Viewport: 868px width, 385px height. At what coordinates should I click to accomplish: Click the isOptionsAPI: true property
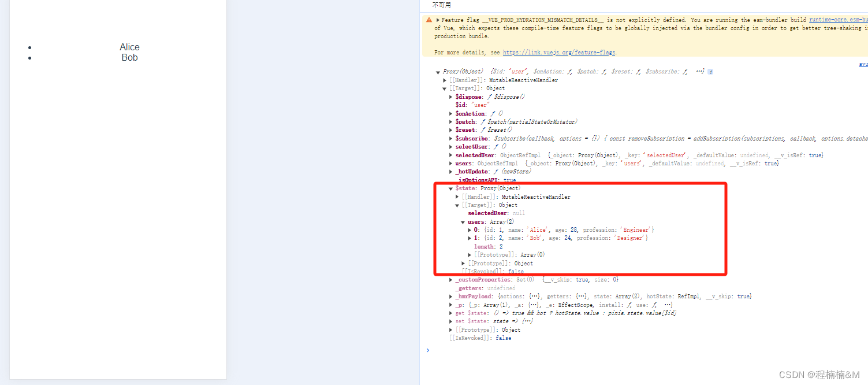tap(487, 180)
